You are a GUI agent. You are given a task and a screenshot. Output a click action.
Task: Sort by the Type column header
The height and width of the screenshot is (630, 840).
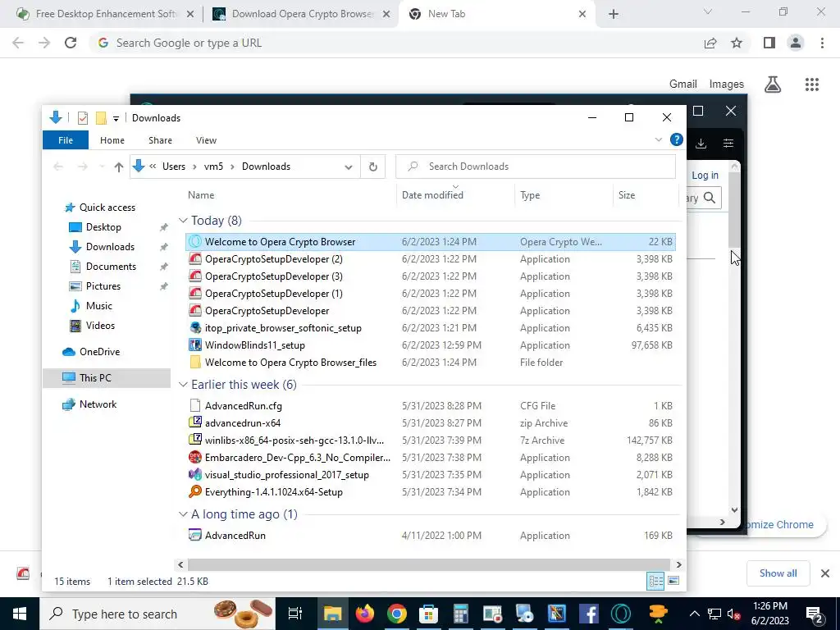coord(530,195)
